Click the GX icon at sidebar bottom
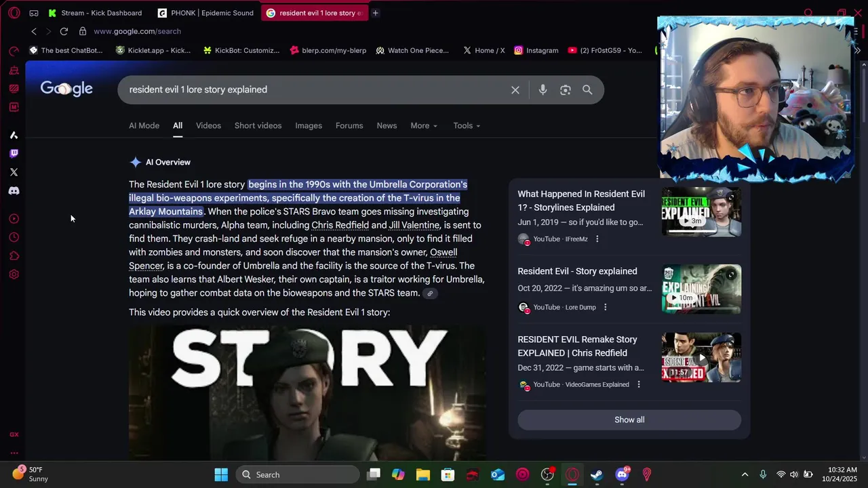The width and height of the screenshot is (868, 488). coord(14,434)
